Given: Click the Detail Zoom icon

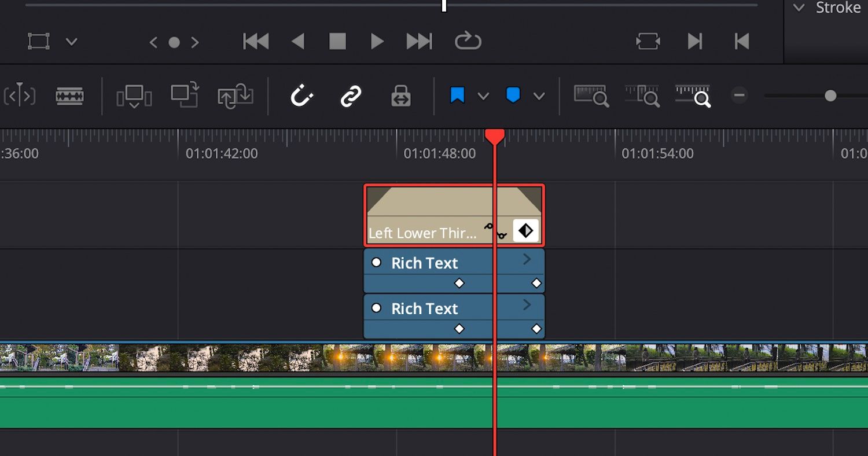Looking at the screenshot, I should coord(642,96).
